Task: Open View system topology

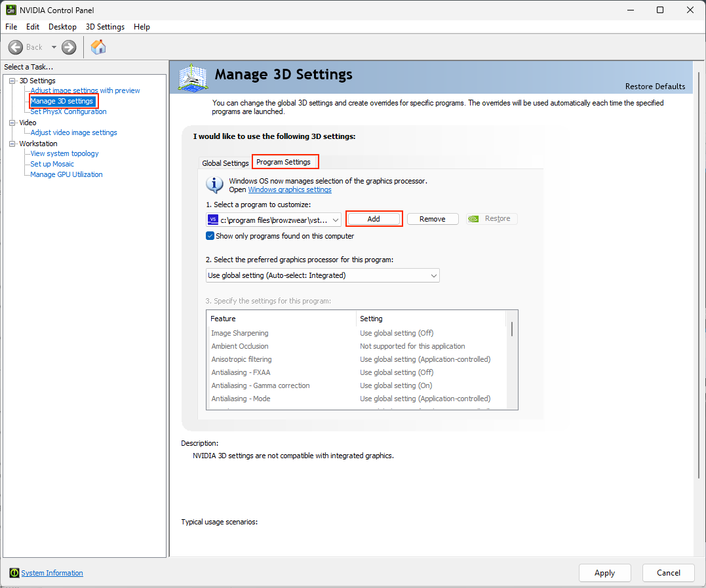Action: tap(64, 153)
